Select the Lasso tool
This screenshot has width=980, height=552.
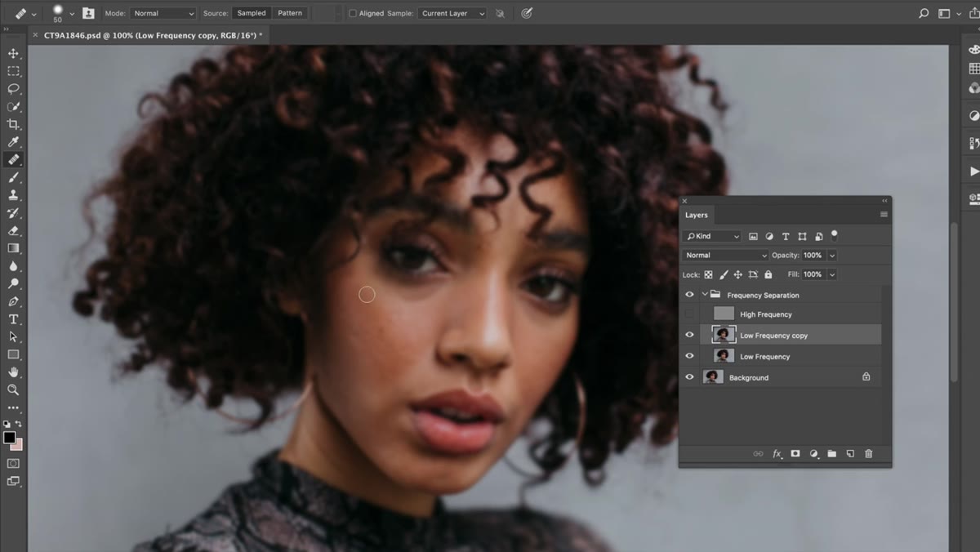pos(13,89)
